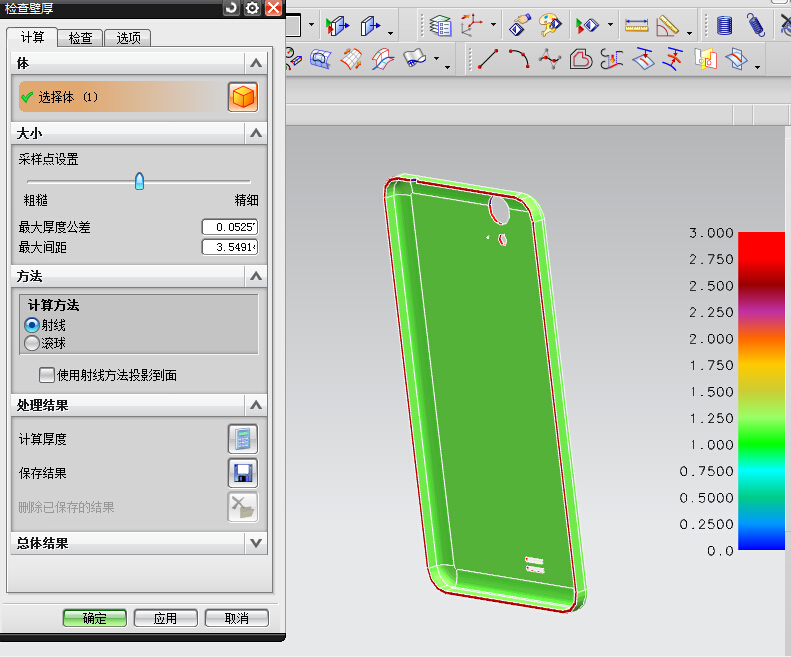Click the 取消 button
The image size is (791, 657).
tap(237, 618)
